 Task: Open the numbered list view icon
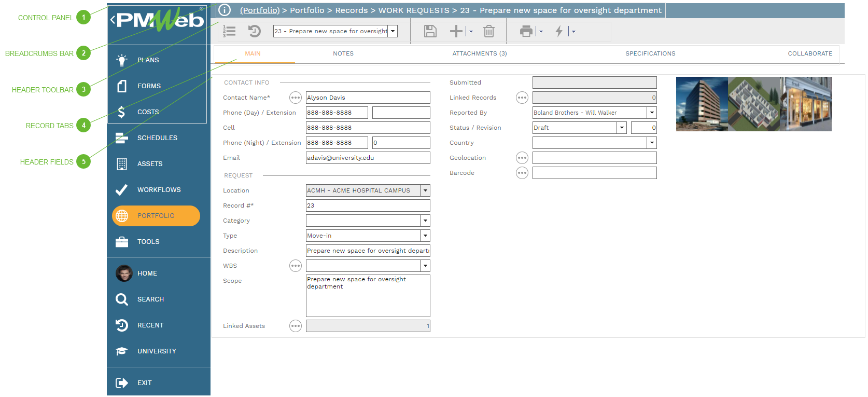pyautogui.click(x=229, y=32)
